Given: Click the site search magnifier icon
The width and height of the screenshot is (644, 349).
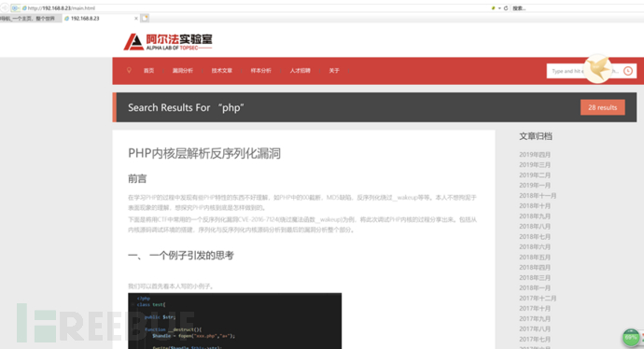Looking at the screenshot, I should pyautogui.click(x=628, y=71).
